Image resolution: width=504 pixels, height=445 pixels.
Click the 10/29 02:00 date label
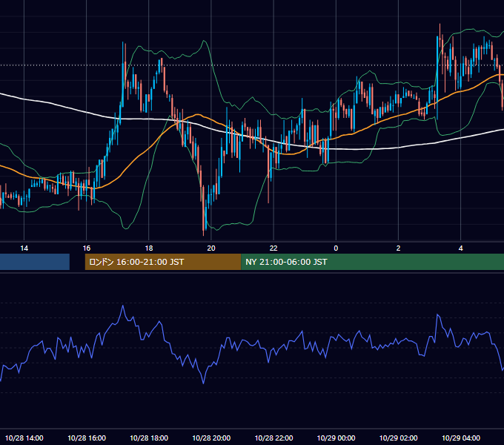tap(399, 438)
